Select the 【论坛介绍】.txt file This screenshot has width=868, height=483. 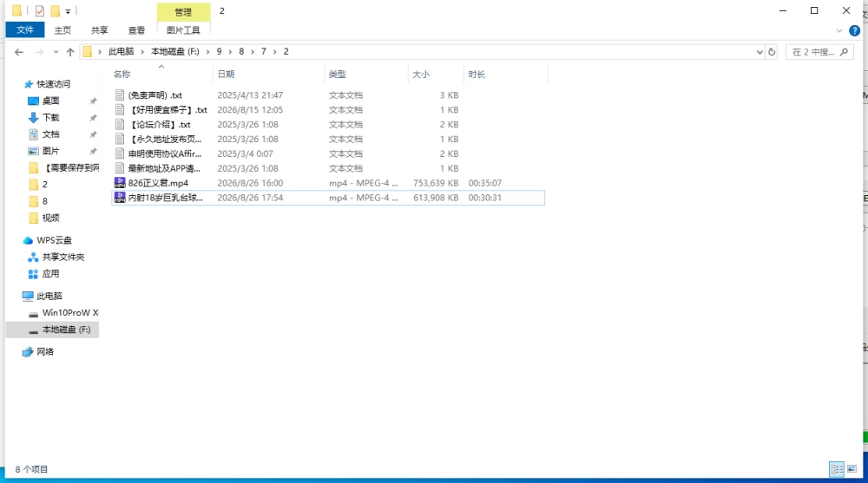click(160, 125)
